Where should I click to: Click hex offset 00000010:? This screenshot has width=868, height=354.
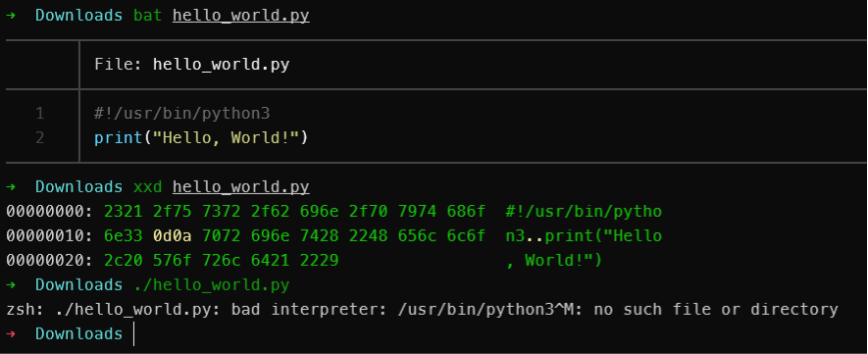[x=49, y=235]
